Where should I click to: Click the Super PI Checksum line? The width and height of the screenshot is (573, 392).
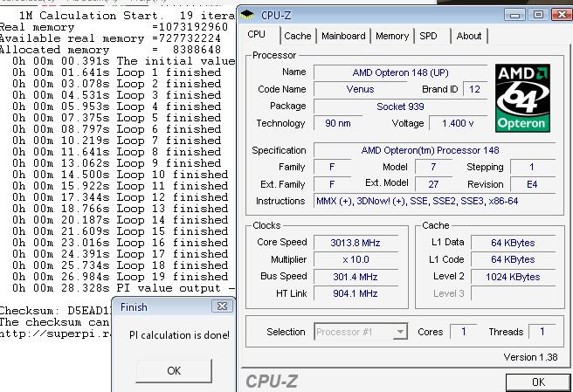tap(55, 311)
